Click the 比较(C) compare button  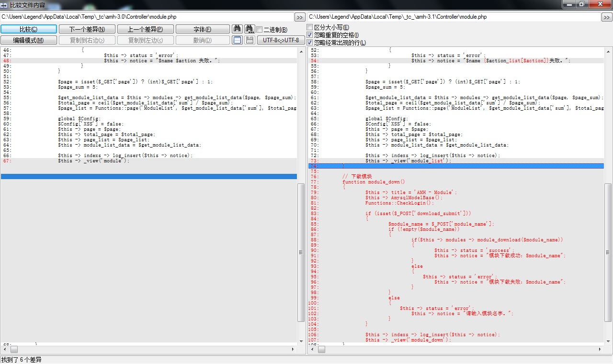click(x=29, y=29)
